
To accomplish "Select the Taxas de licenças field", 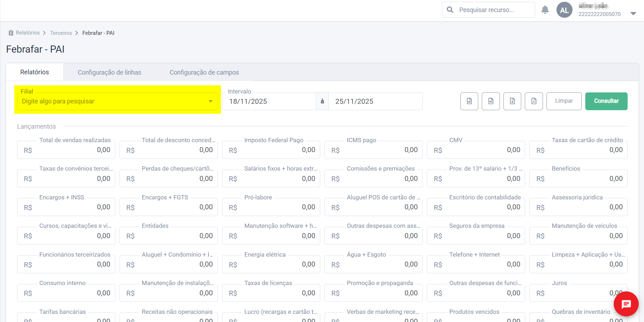I will (271, 293).
